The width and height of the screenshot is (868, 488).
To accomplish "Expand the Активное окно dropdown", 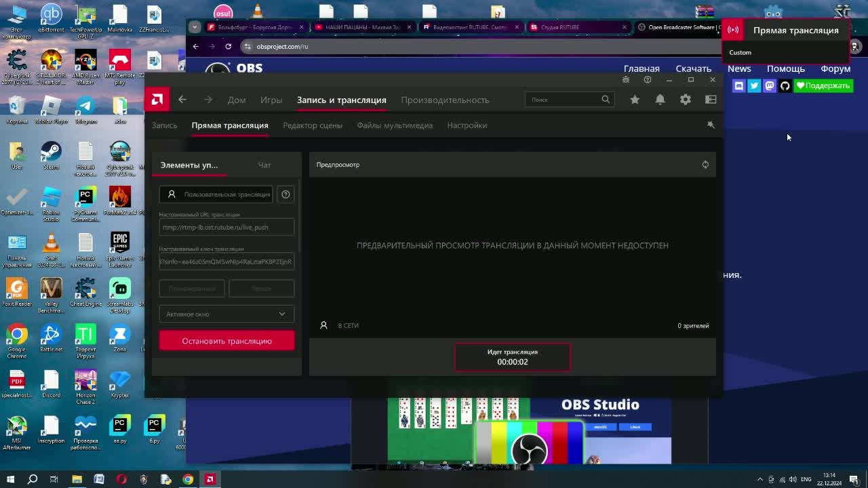I will coord(226,314).
